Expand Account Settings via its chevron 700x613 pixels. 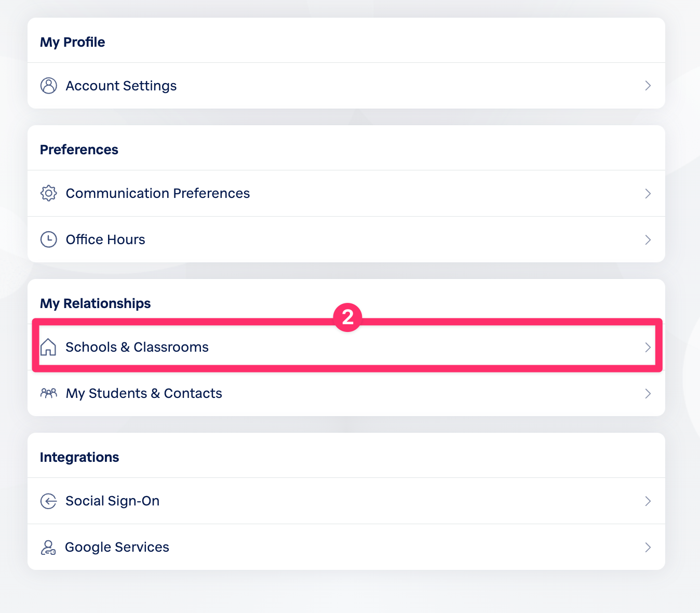click(648, 86)
